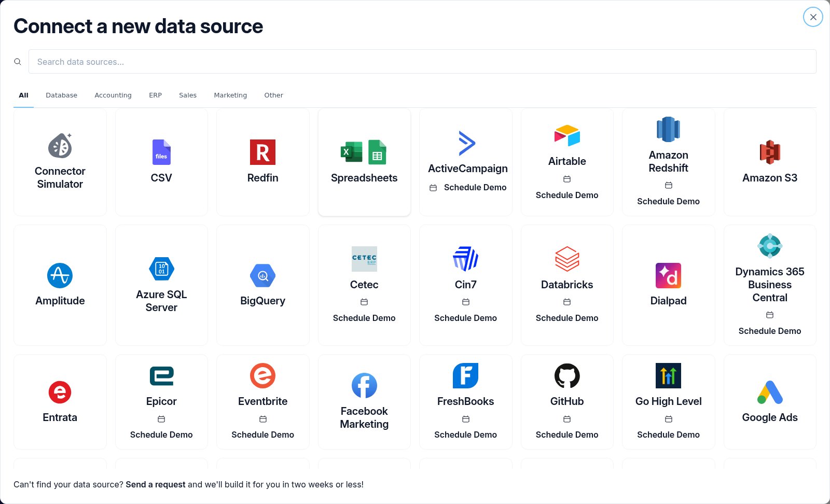Open the Spreadsheets Excel and Sheets icon
Viewport: 830px width, 504px height.
pos(364,152)
